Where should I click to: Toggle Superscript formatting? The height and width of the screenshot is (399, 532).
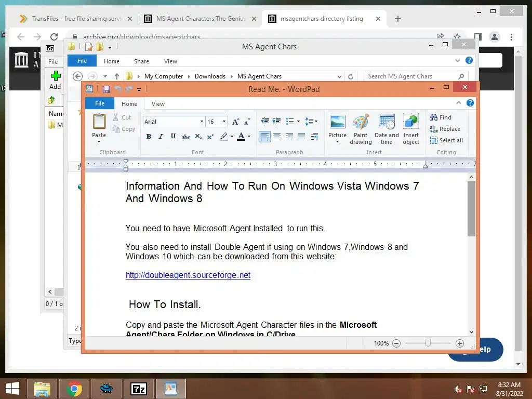pos(210,137)
